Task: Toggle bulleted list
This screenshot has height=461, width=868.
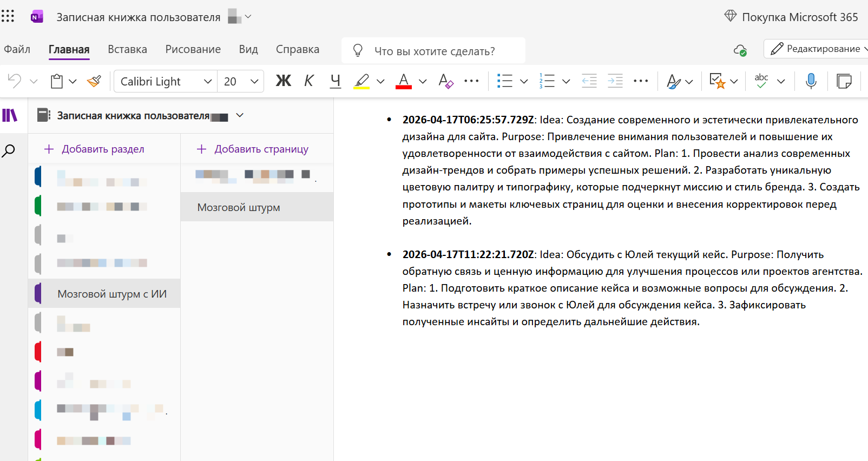Action: [x=505, y=81]
